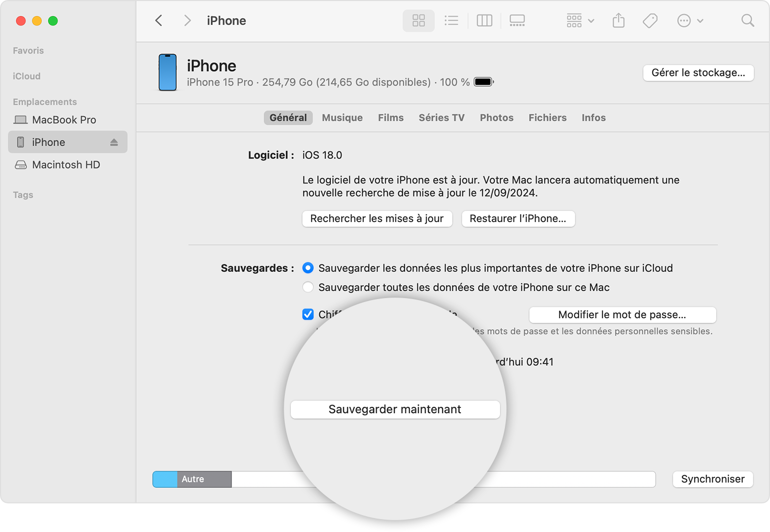Switch to the Photos tab

[497, 117]
